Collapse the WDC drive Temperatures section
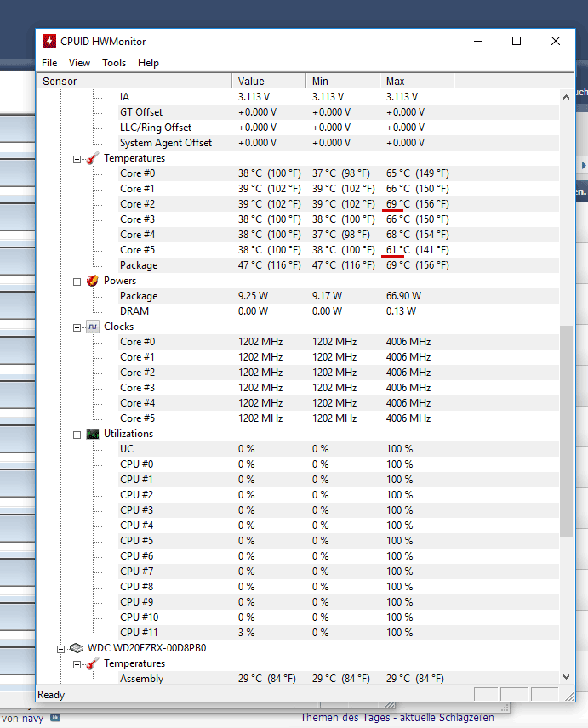Viewport: 588px width, 728px height. (77, 664)
